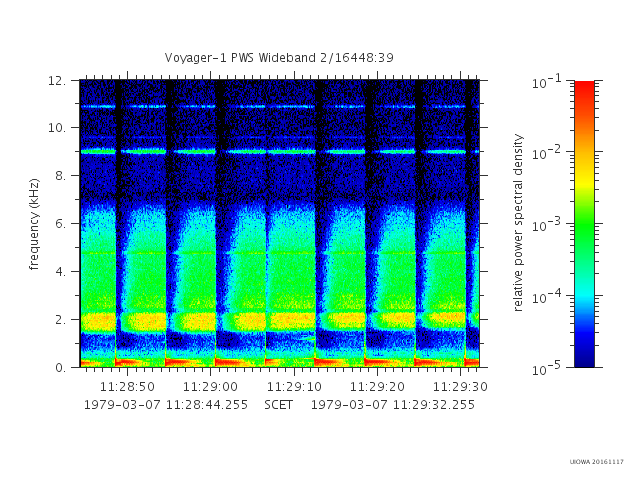Click the red top of the colorbar
Viewport: 640px width, 480px height.
(584, 89)
